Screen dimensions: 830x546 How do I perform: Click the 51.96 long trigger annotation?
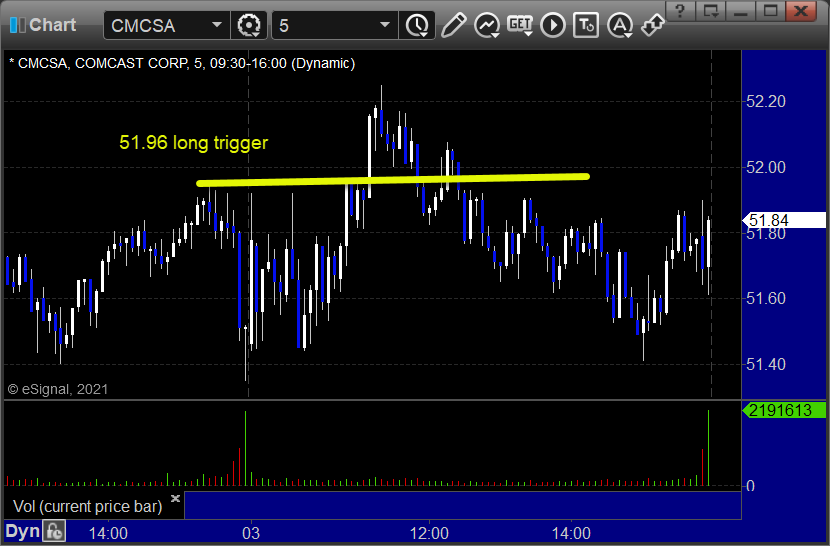tap(194, 143)
